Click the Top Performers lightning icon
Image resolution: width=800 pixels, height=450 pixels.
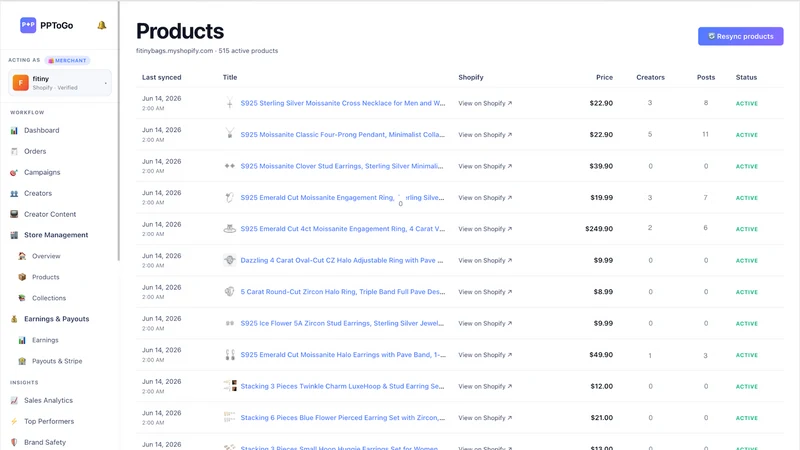coord(14,421)
